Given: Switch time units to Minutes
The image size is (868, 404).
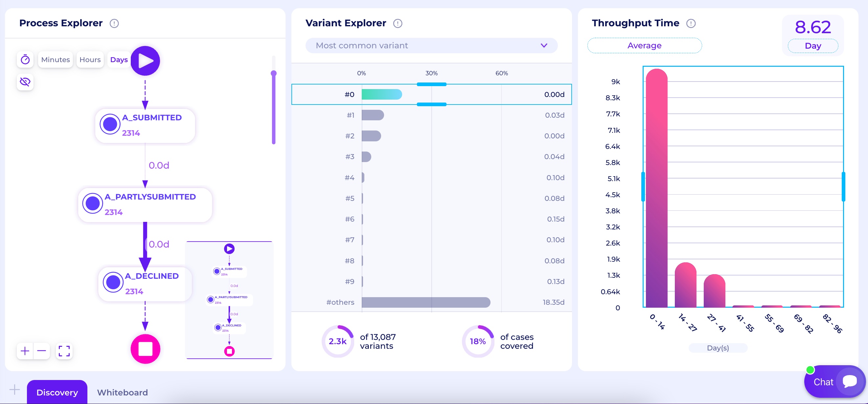Looking at the screenshot, I should click(55, 59).
